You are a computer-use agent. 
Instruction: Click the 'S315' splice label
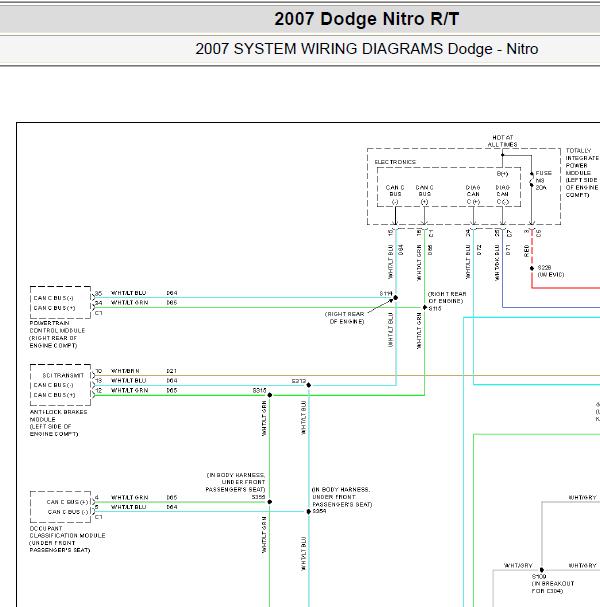(259, 391)
